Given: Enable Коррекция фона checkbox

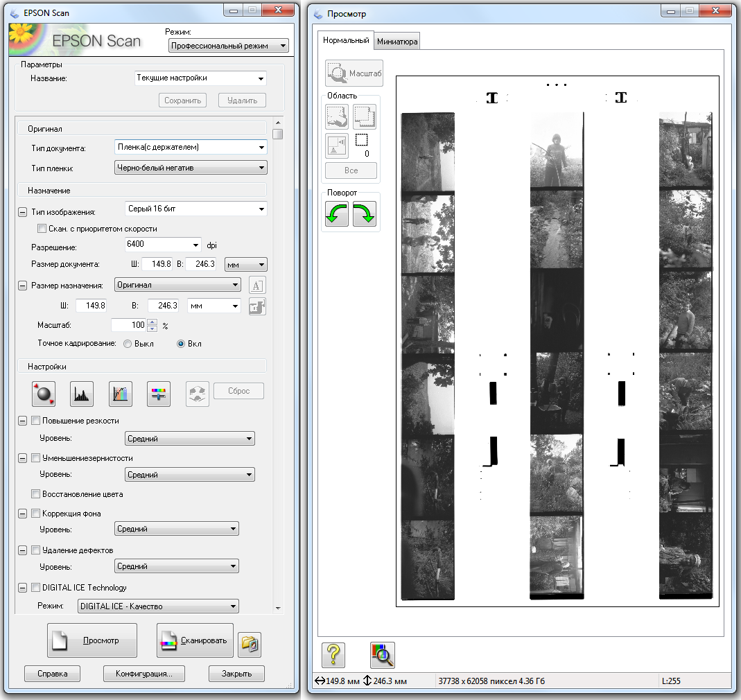Looking at the screenshot, I should tap(35, 513).
